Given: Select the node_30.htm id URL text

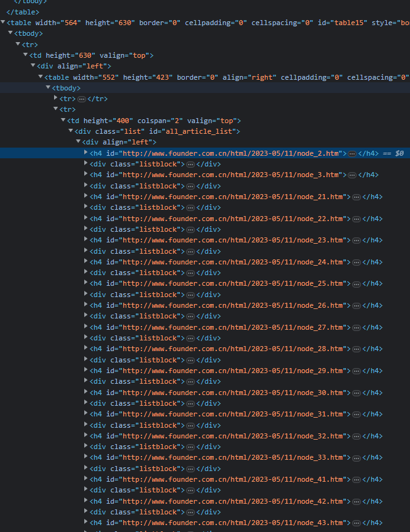Looking at the screenshot, I should (233, 393).
